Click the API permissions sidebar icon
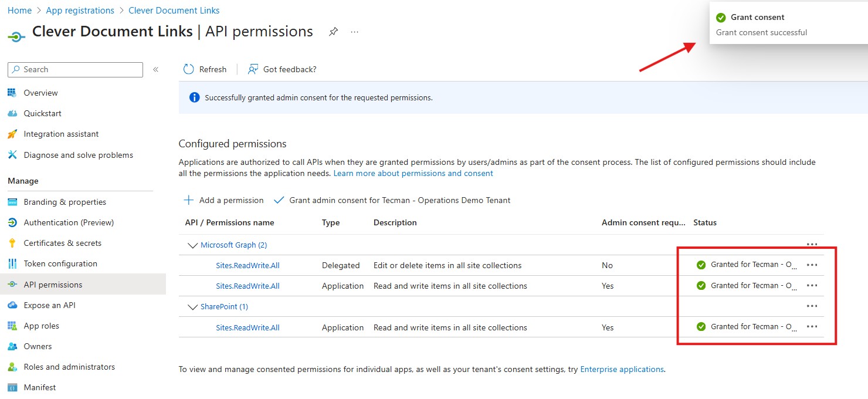The height and width of the screenshot is (399, 868). click(x=12, y=285)
